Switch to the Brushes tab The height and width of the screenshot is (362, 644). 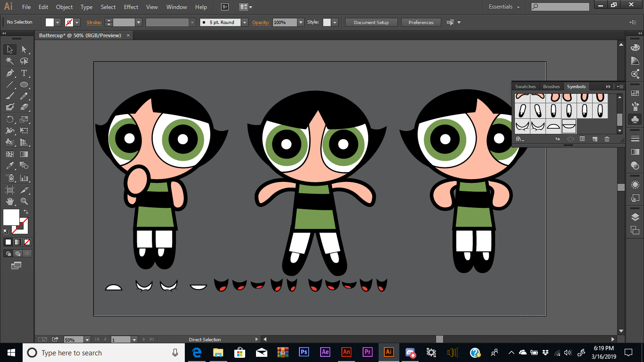coord(551,87)
